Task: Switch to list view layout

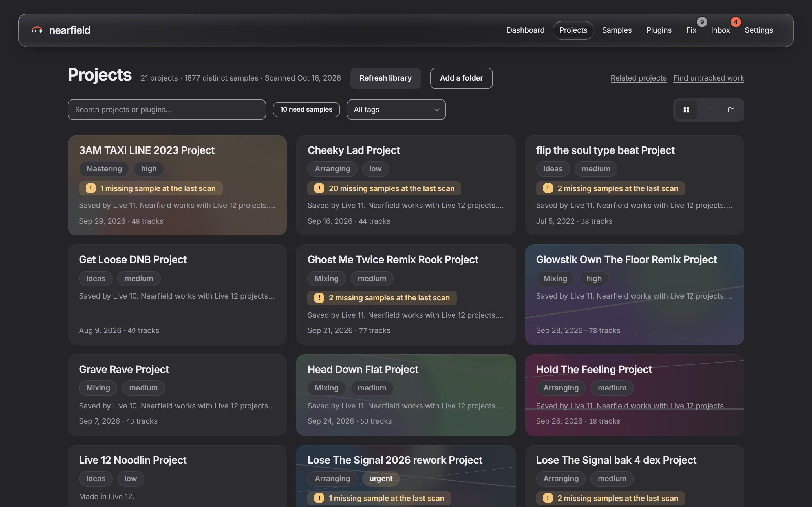Action: coord(708,110)
